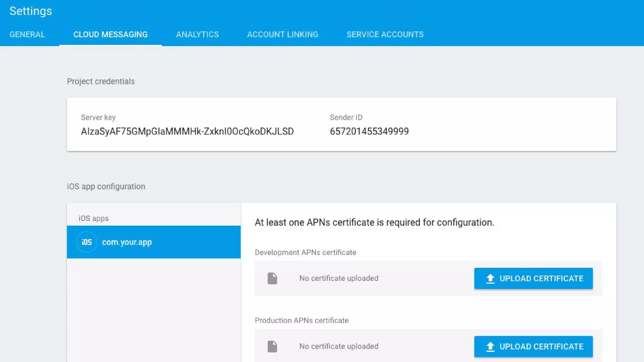Click upload arrow icon in Production certificate button

click(490, 347)
